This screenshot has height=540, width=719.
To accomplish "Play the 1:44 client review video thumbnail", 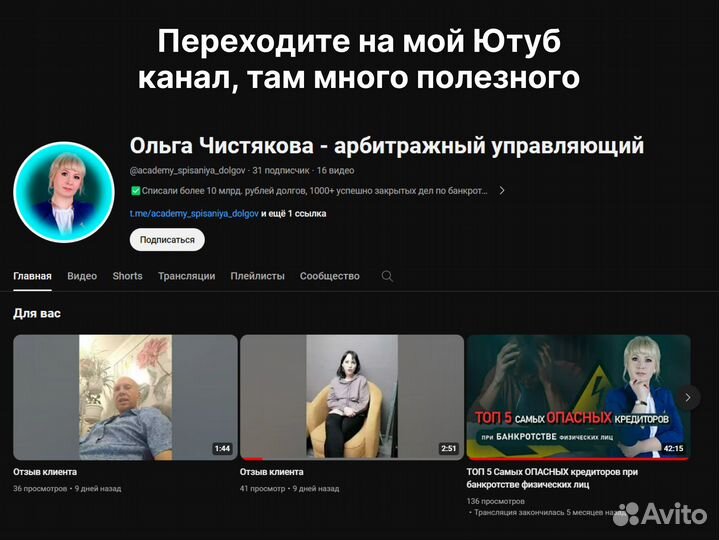I will click(x=125, y=397).
